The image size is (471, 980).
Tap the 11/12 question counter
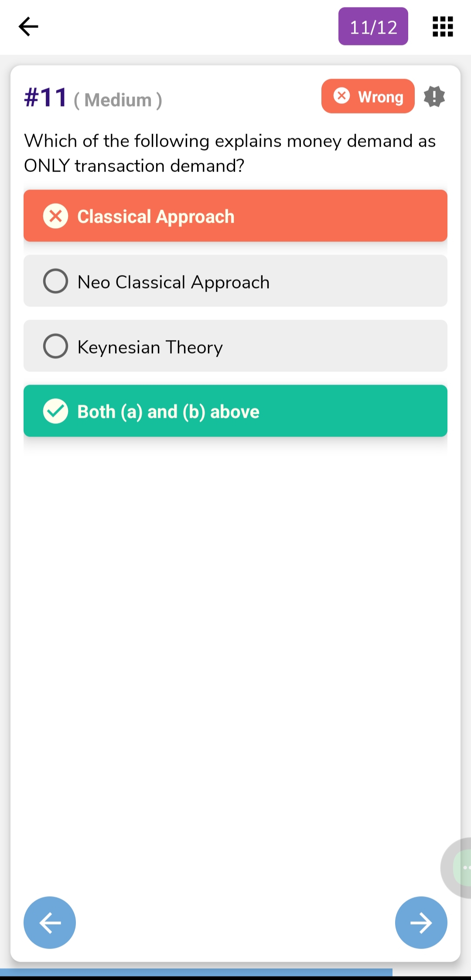point(373,27)
